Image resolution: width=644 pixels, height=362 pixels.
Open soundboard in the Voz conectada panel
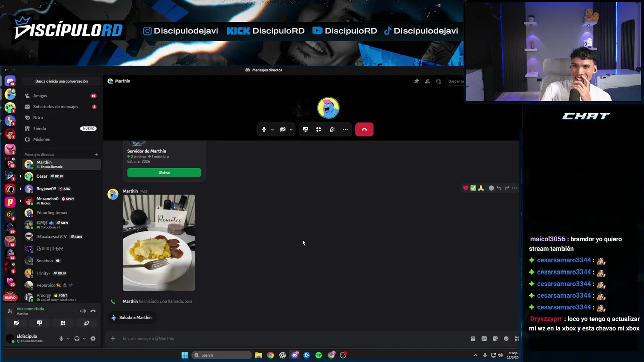86,323
